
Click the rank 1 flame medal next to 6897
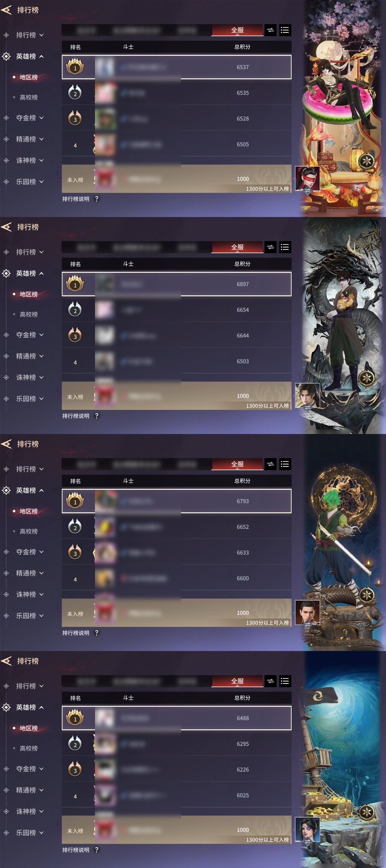click(75, 284)
